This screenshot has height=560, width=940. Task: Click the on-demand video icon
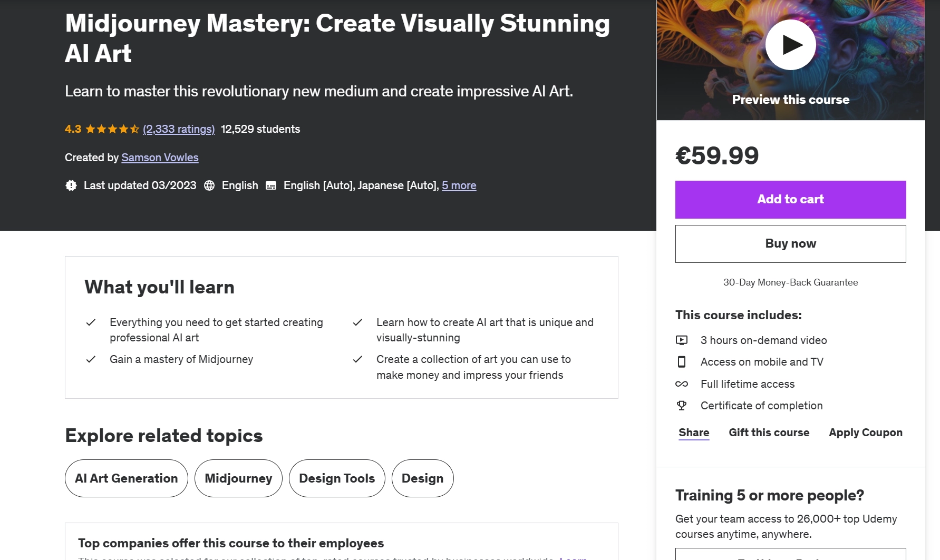pyautogui.click(x=682, y=340)
